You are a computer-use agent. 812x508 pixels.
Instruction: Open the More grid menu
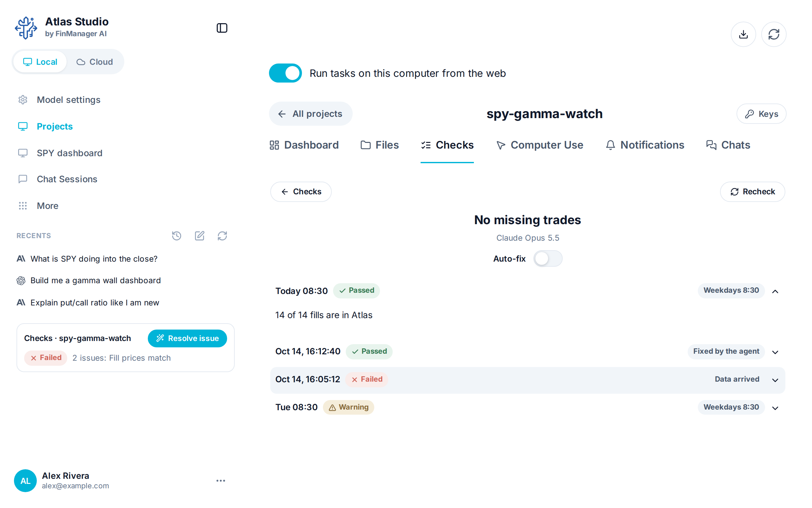tap(38, 206)
